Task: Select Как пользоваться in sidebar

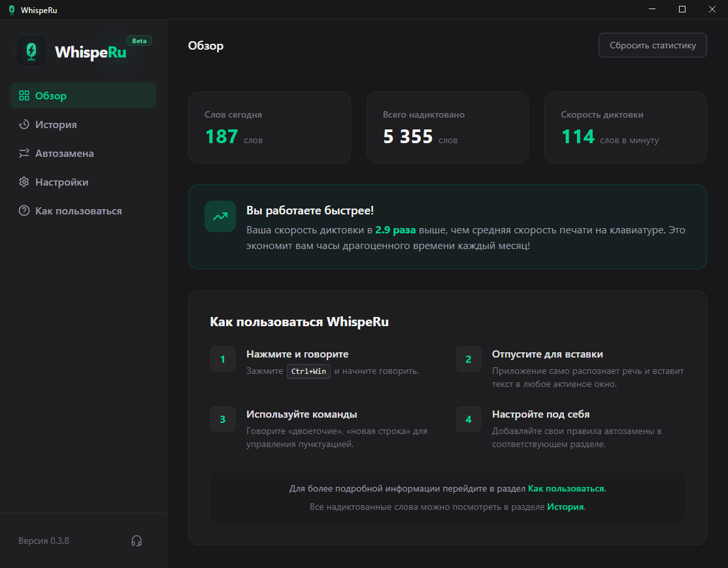Action: pyautogui.click(x=83, y=211)
